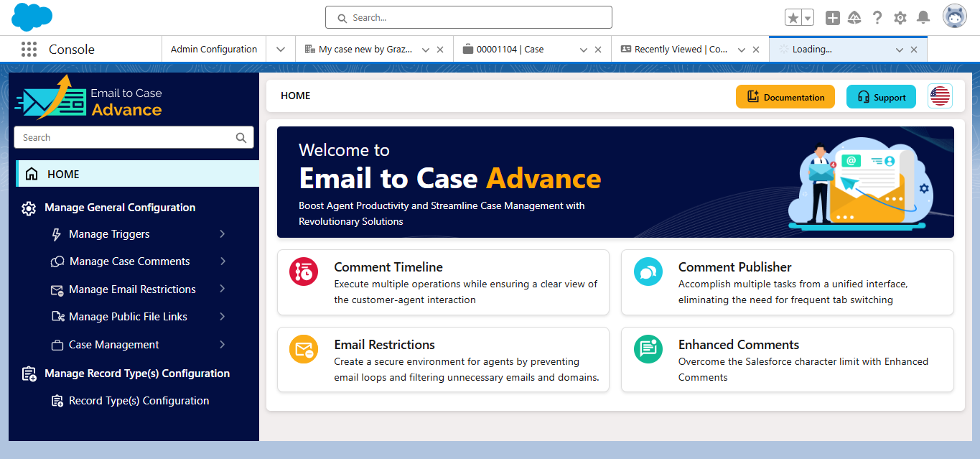980x459 pixels.
Task: Open the Trailhead guidance icon
Action: pos(854,18)
